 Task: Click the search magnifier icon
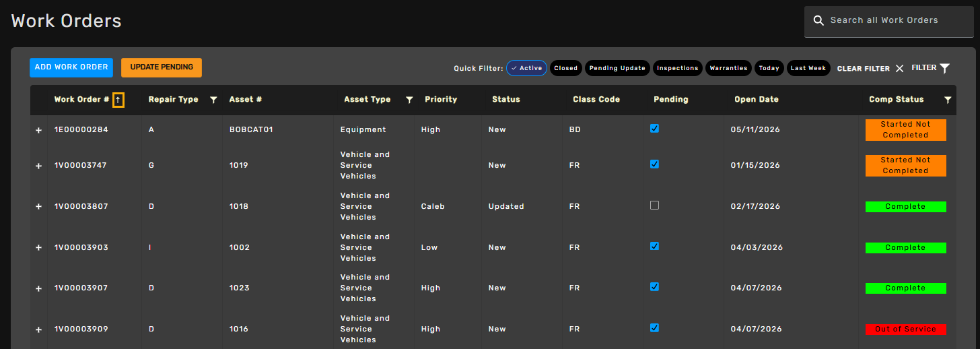coord(818,21)
